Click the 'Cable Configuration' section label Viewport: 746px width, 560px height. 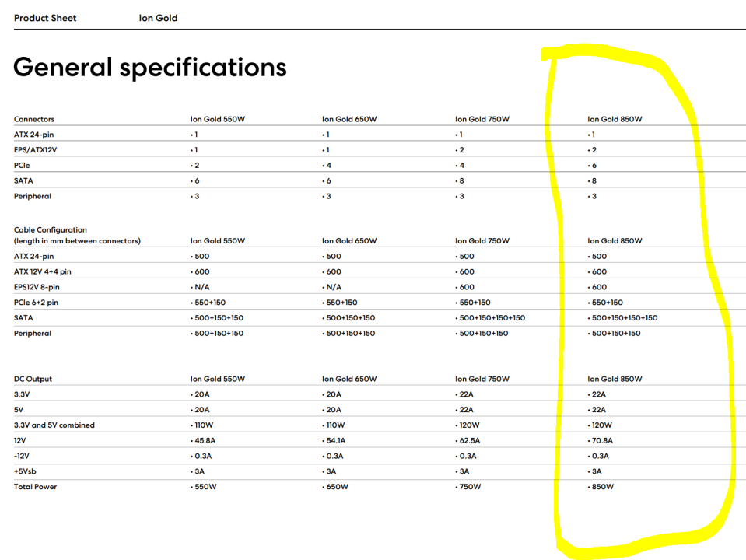click(51, 230)
